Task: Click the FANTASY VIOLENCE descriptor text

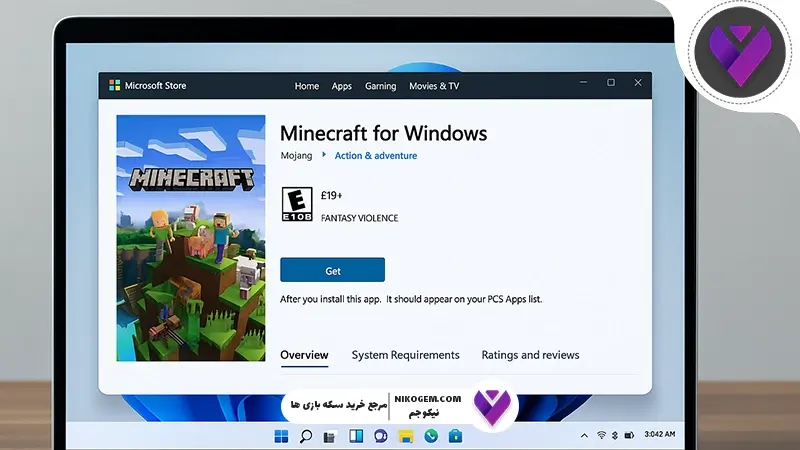Action: point(359,218)
